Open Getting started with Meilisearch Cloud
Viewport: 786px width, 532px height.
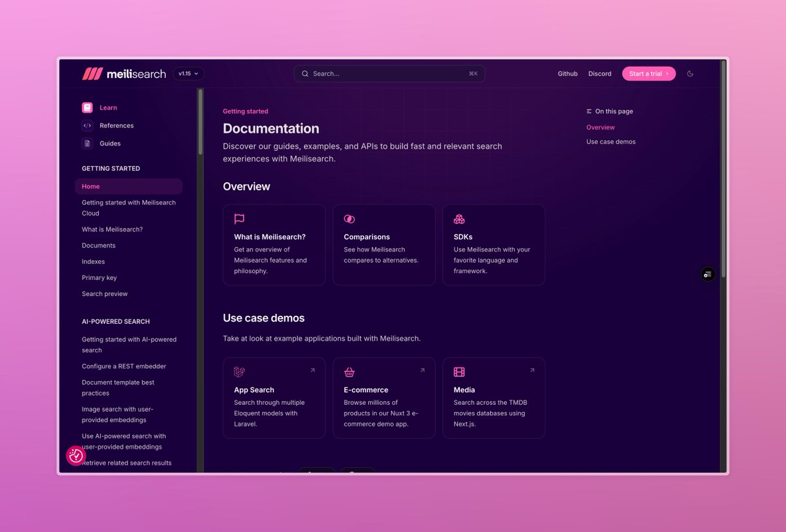128,208
